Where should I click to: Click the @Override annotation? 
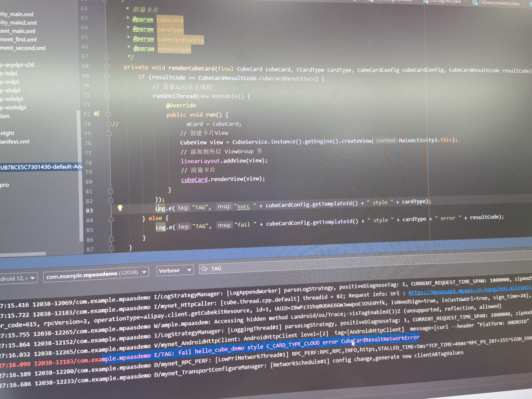click(x=181, y=105)
